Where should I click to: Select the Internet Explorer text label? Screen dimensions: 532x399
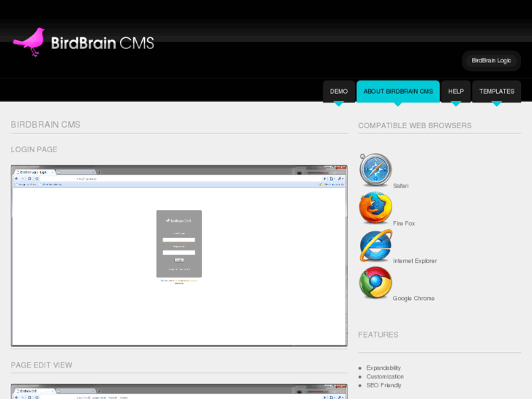415,261
